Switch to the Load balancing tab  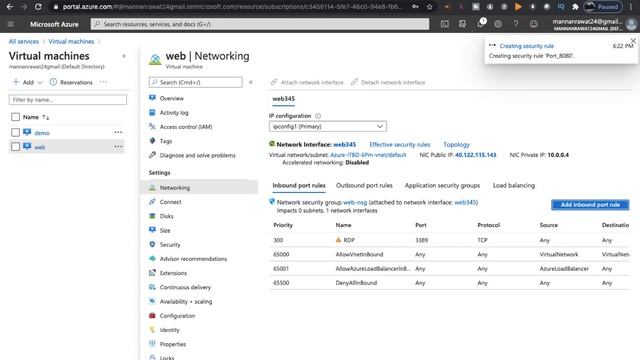pos(514,185)
